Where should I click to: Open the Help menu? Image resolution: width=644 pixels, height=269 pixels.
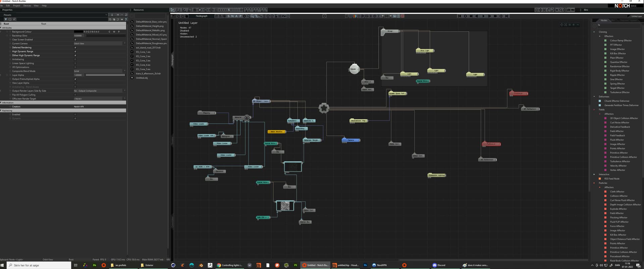(x=44, y=6)
